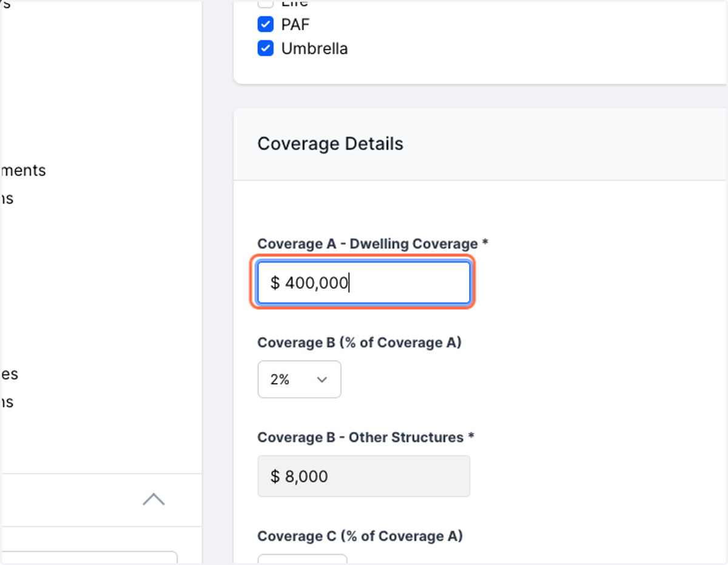Screen dimensions: 728x565
Task: Click the Umbrella label text
Action: (314, 48)
